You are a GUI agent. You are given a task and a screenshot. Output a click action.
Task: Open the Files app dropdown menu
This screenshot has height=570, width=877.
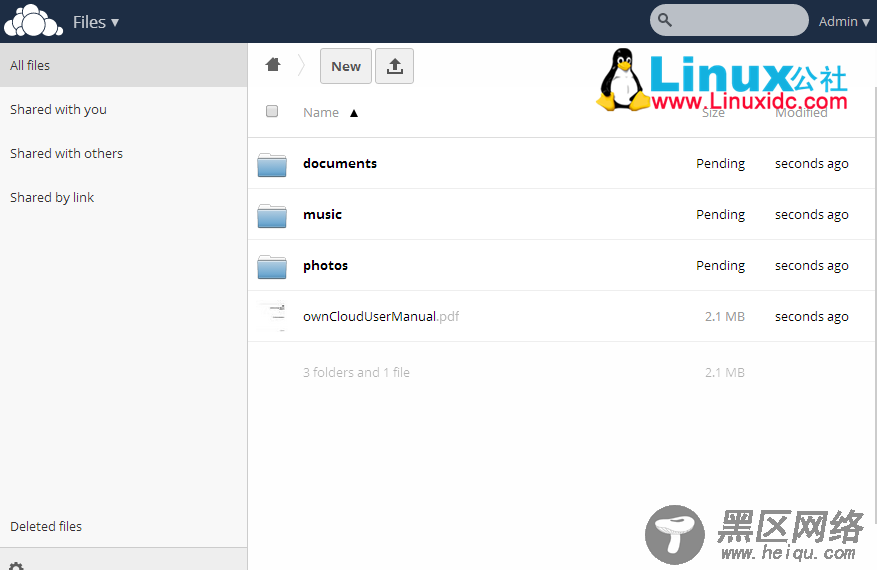(96, 22)
